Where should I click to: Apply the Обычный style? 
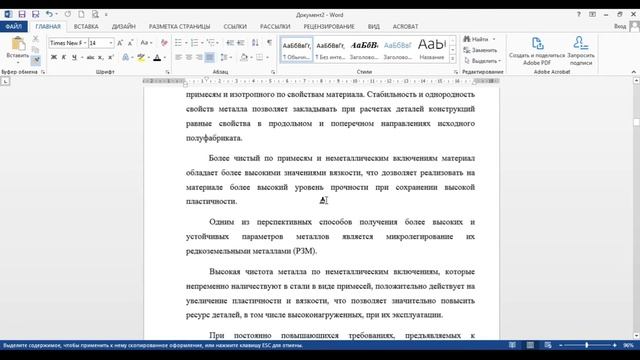(x=297, y=49)
